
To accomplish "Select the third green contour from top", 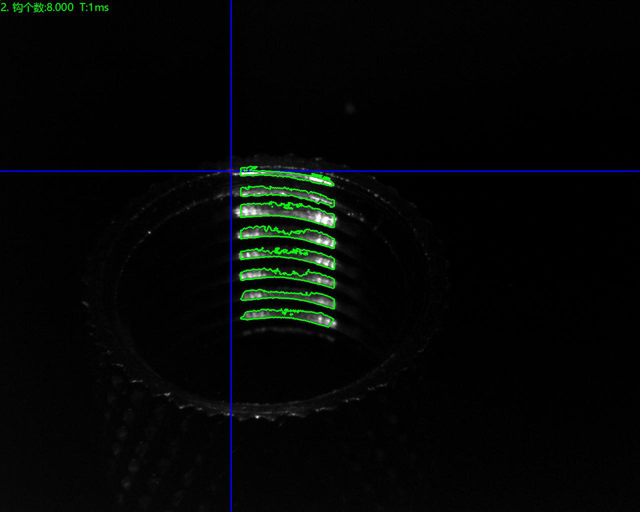I will pos(287,212).
